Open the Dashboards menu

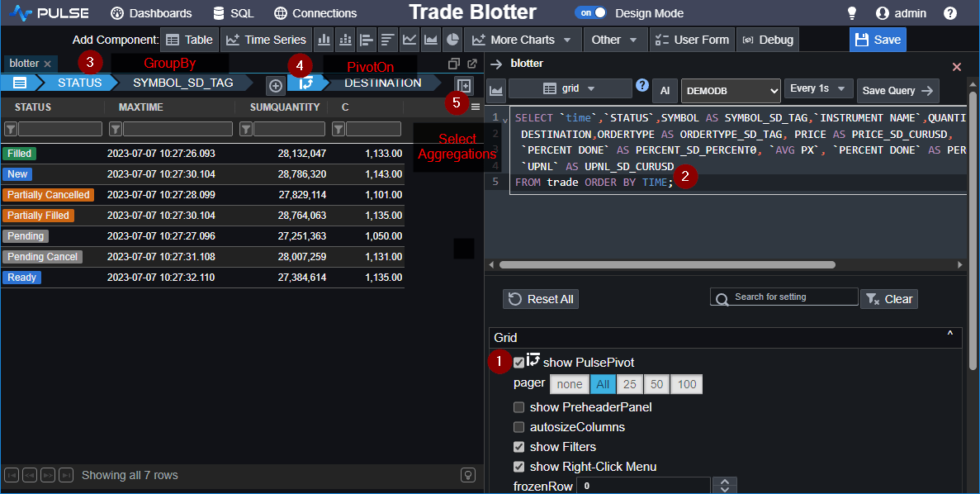pyautogui.click(x=151, y=13)
